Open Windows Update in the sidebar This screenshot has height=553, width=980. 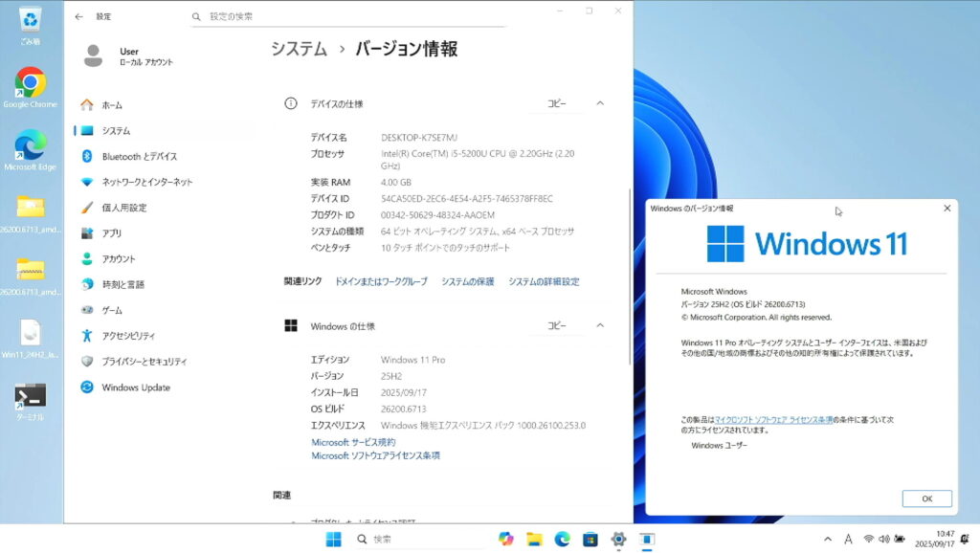(x=135, y=387)
